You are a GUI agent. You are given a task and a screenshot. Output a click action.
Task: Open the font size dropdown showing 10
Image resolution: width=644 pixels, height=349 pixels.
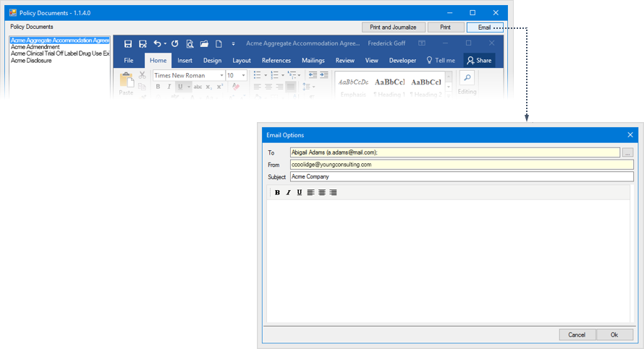pos(243,76)
